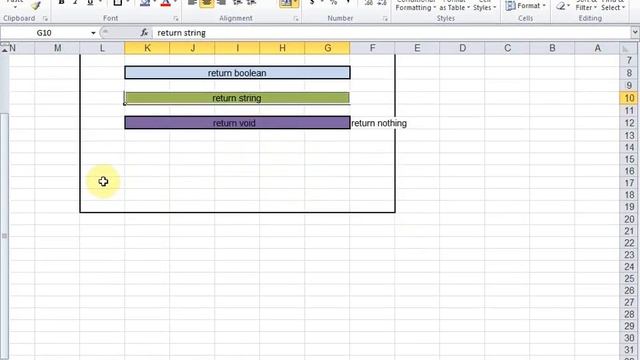Screen dimensions: 640x360
Task: Toggle Italic formatting
Action: (x=75, y=3)
